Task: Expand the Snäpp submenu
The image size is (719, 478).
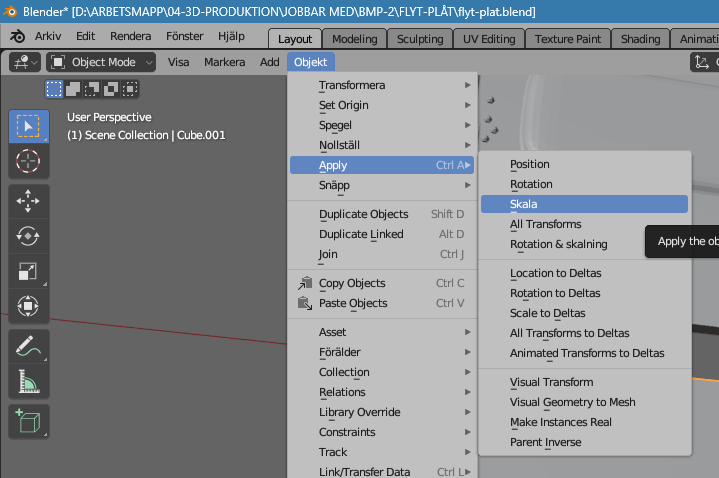Action: coord(382,185)
